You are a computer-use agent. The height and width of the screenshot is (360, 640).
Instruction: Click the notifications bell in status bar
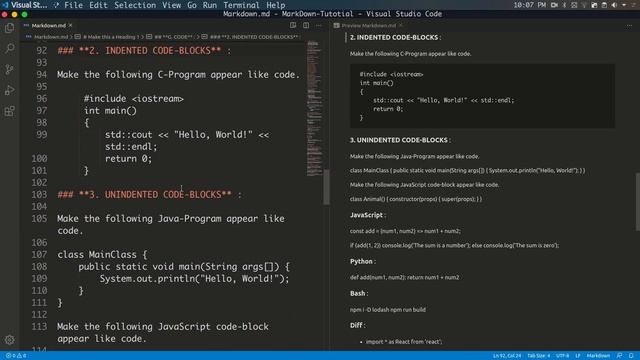[631, 356]
